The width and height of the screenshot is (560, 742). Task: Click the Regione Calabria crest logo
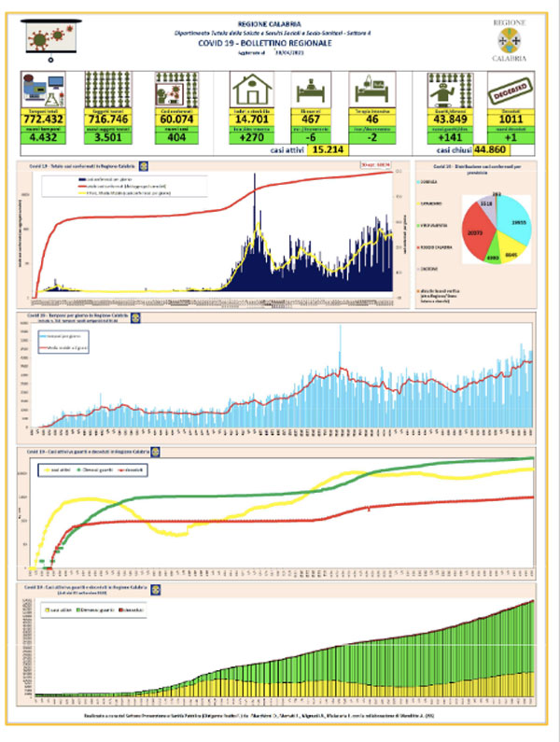pyautogui.click(x=510, y=41)
